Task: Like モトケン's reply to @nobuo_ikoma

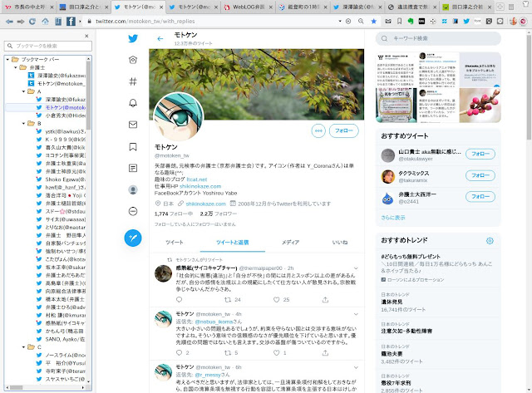Action: pyautogui.click(x=277, y=353)
